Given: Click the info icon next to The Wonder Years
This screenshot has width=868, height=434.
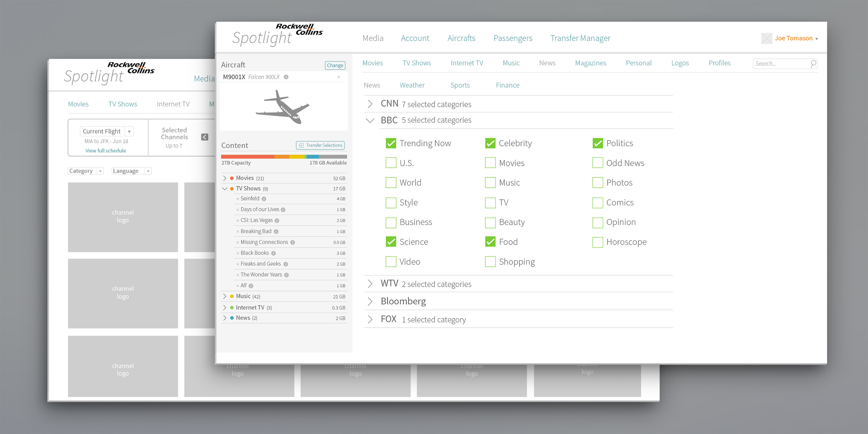Looking at the screenshot, I should (x=286, y=275).
